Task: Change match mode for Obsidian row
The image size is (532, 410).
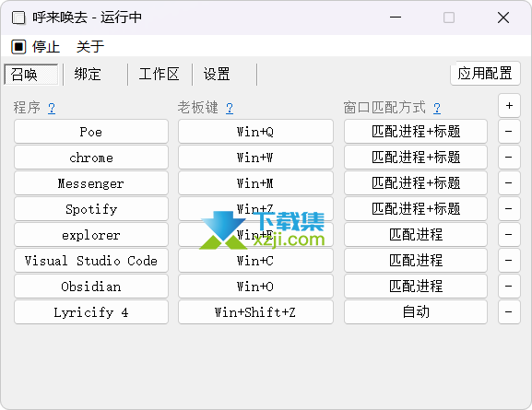Action: point(416,286)
